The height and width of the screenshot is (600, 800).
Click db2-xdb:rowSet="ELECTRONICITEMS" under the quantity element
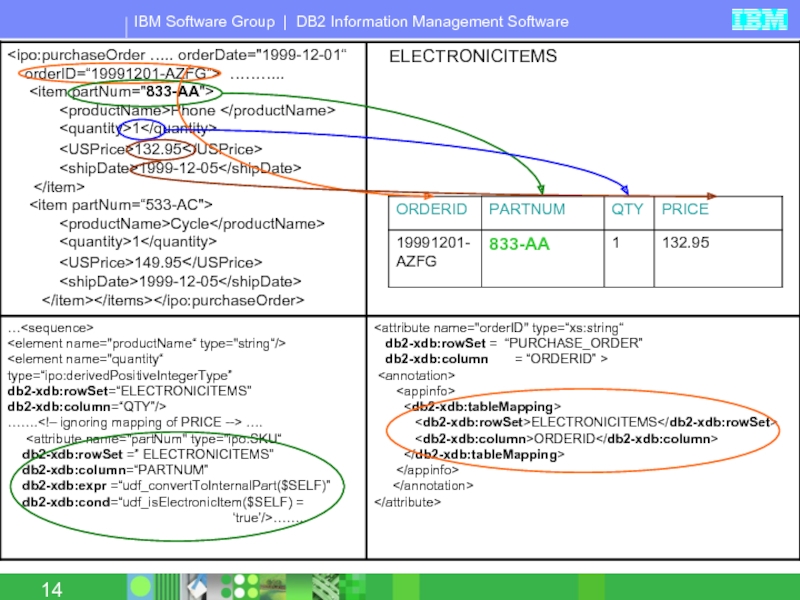(x=130, y=391)
